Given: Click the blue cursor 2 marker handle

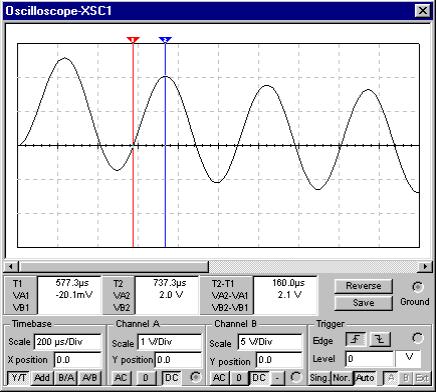Looking at the screenshot, I should [165, 40].
